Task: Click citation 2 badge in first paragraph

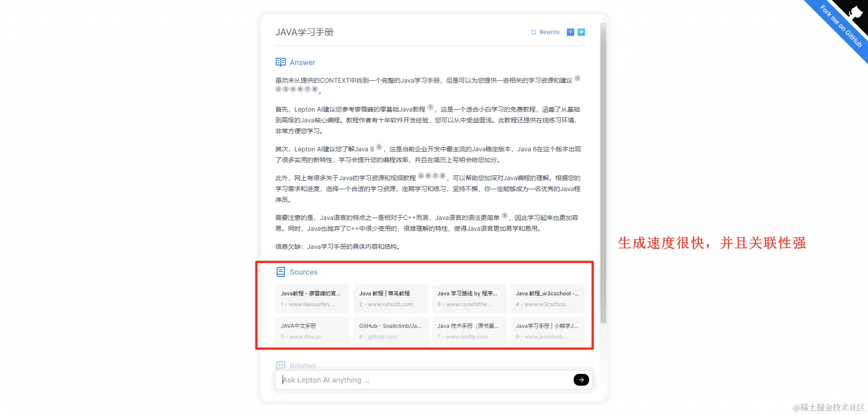Action: tap(278, 89)
